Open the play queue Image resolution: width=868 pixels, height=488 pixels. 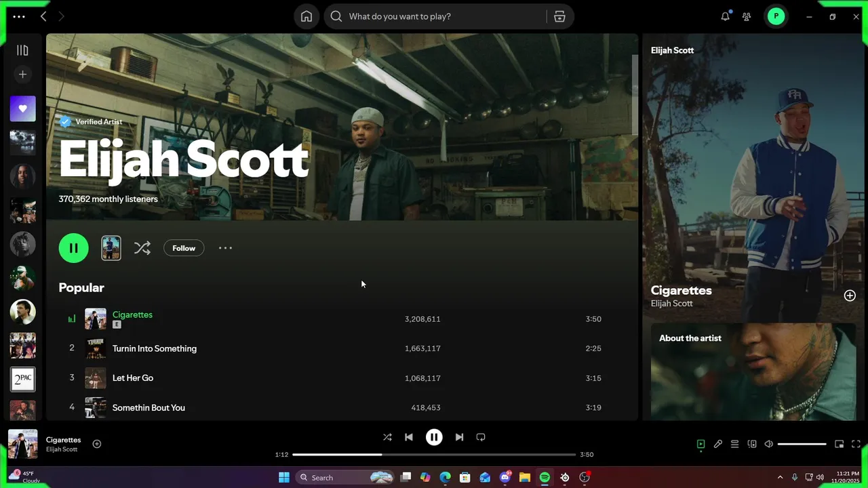[x=735, y=444]
